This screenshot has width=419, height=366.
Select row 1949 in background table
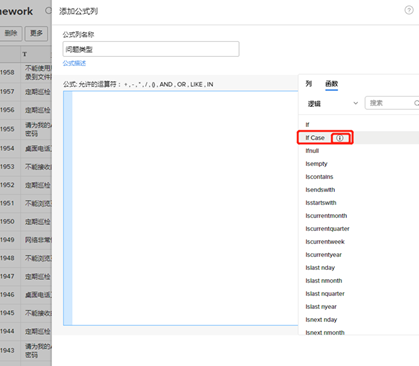click(26, 240)
